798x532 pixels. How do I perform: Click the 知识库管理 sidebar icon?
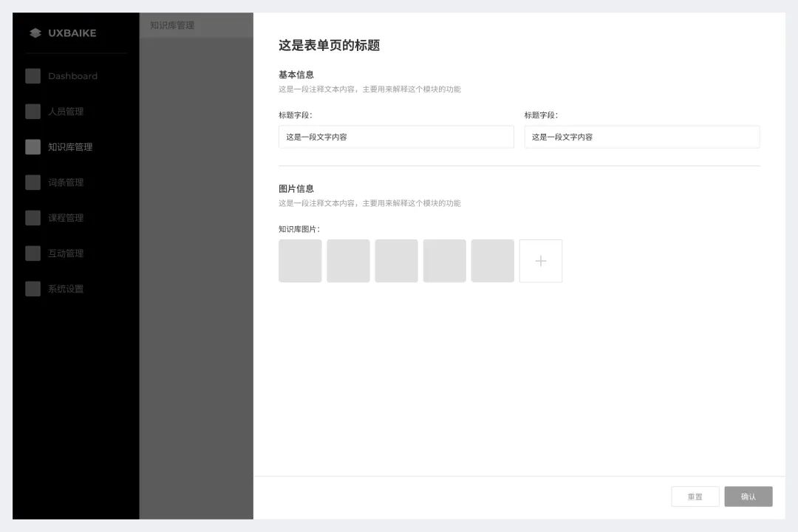(33, 146)
